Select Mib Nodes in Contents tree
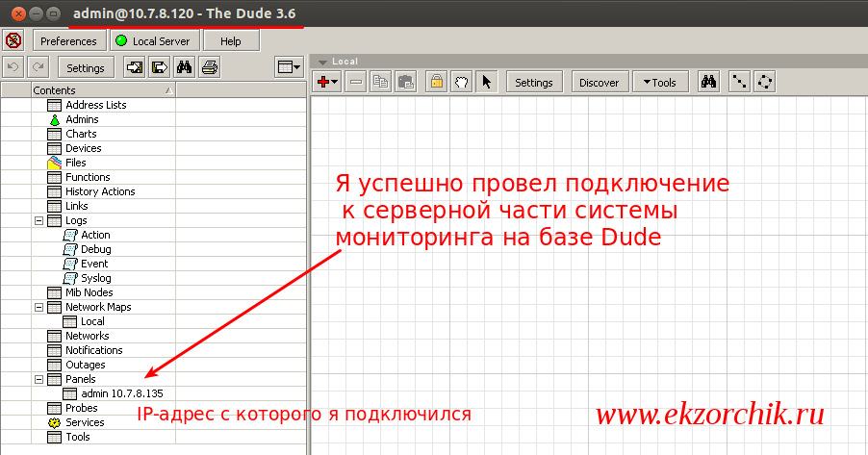This screenshot has width=868, height=455. tap(89, 292)
